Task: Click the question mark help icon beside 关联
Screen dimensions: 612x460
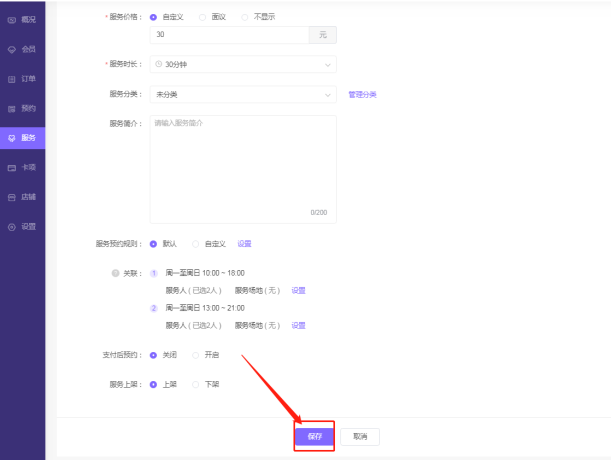Action: click(115, 273)
